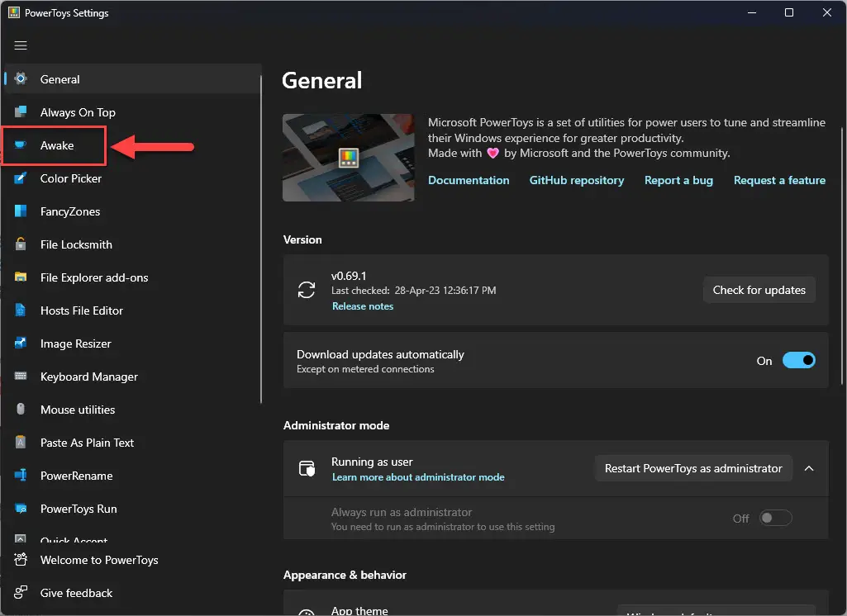847x616 pixels.
Task: Collapse the Administrator mode section chevron
Action: pos(809,468)
